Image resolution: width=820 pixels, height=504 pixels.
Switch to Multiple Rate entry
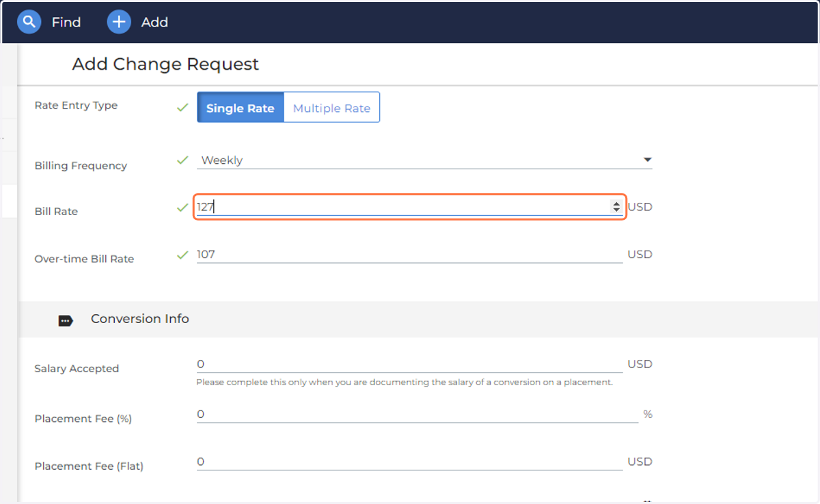tap(331, 108)
